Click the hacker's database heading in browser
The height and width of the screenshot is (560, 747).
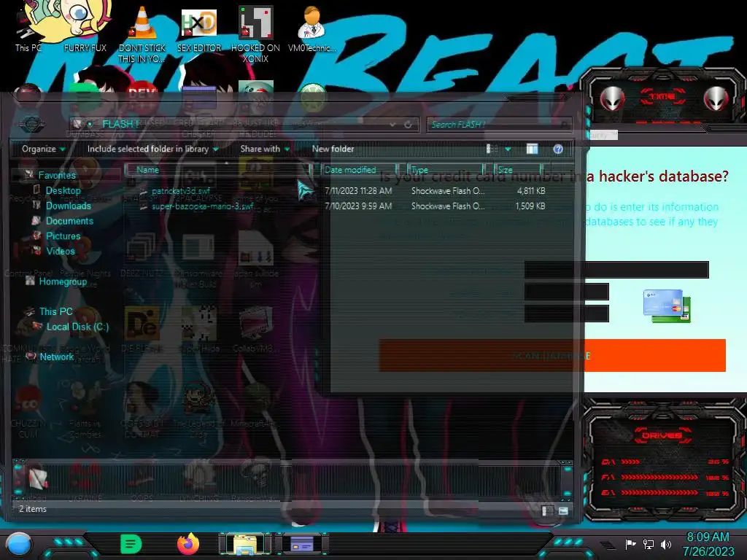tap(554, 176)
